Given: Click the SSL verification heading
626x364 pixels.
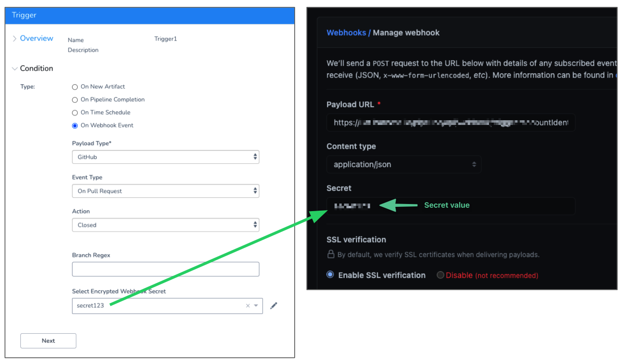Looking at the screenshot, I should pyautogui.click(x=356, y=240).
